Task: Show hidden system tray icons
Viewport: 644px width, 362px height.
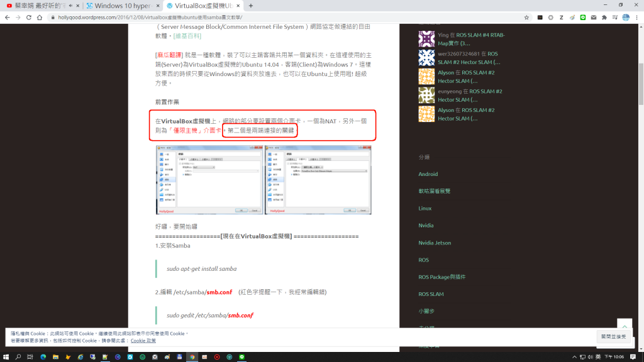Action: [x=574, y=357]
